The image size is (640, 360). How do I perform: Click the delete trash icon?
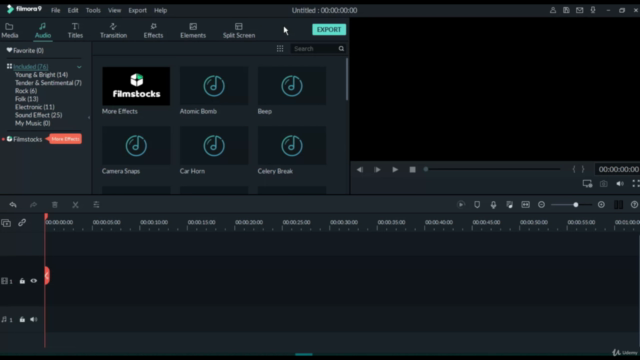coord(55,204)
